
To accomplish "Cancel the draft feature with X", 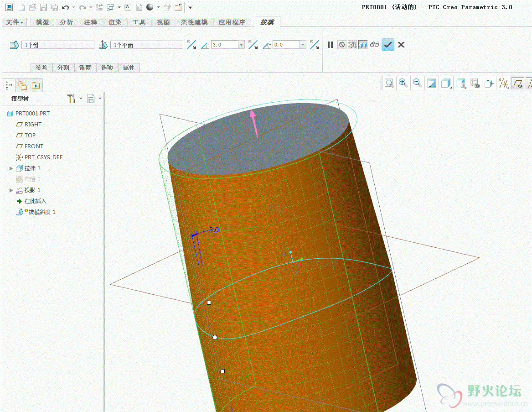I will point(401,45).
